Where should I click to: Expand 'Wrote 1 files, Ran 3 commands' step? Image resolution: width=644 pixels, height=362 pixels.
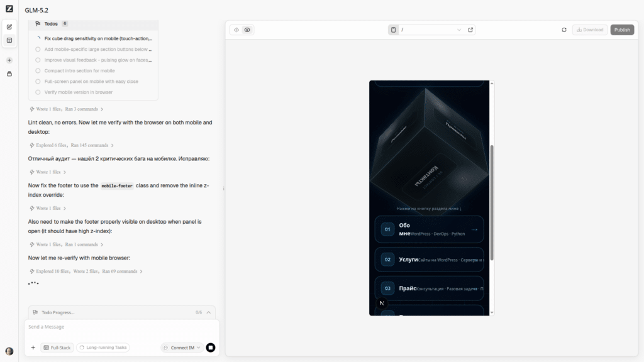(x=67, y=109)
